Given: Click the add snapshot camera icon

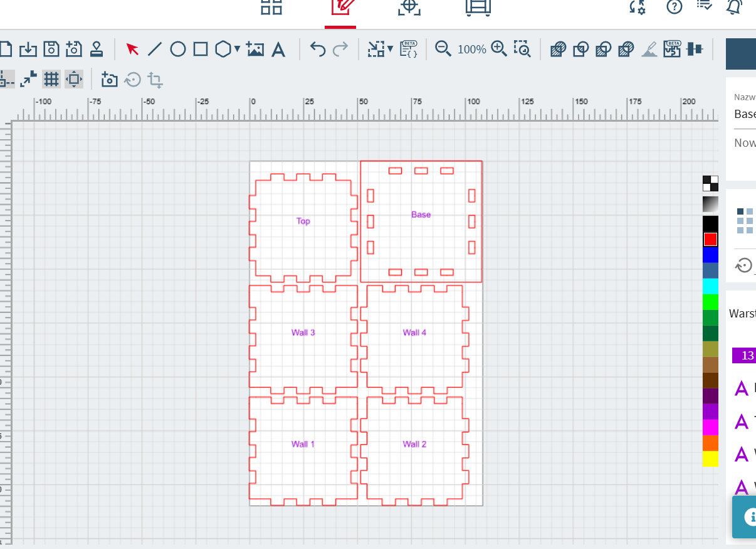Looking at the screenshot, I should 110,79.
